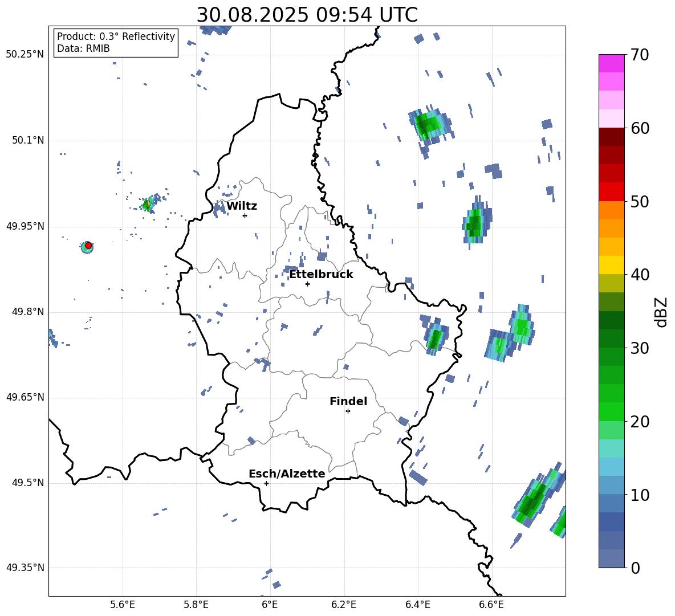
Task: Click the colorbar tick label 20
Action: point(640,421)
